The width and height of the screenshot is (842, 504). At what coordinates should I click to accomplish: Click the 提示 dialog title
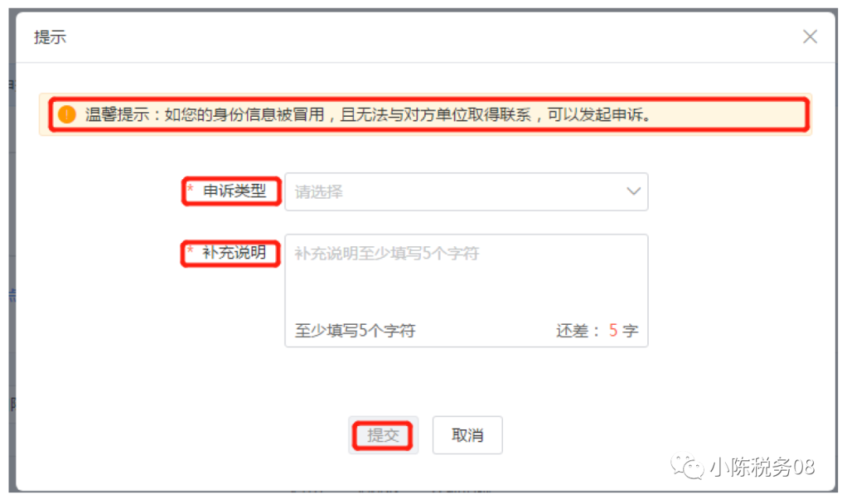(50, 37)
